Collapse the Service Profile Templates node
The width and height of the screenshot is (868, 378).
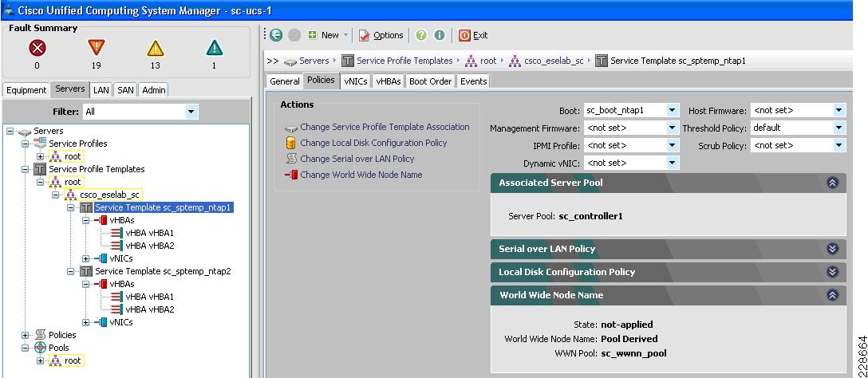coord(25,169)
